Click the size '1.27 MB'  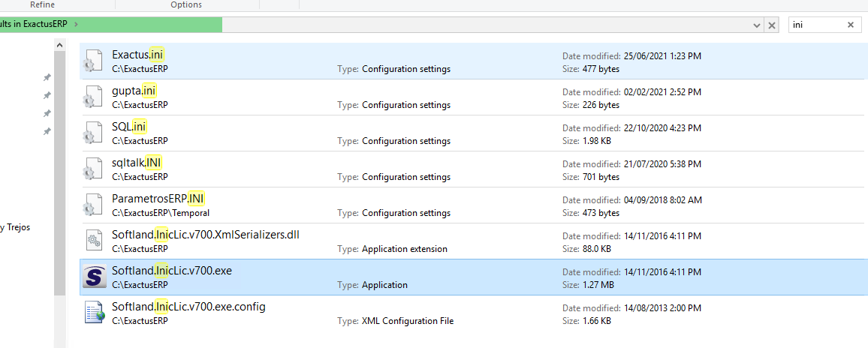[598, 285]
